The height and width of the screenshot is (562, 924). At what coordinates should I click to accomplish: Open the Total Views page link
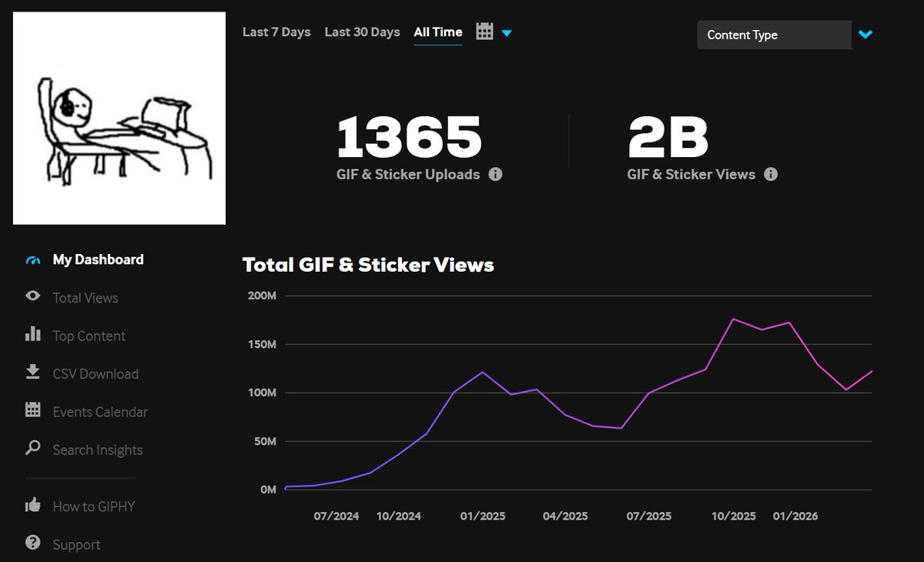pyautogui.click(x=85, y=298)
